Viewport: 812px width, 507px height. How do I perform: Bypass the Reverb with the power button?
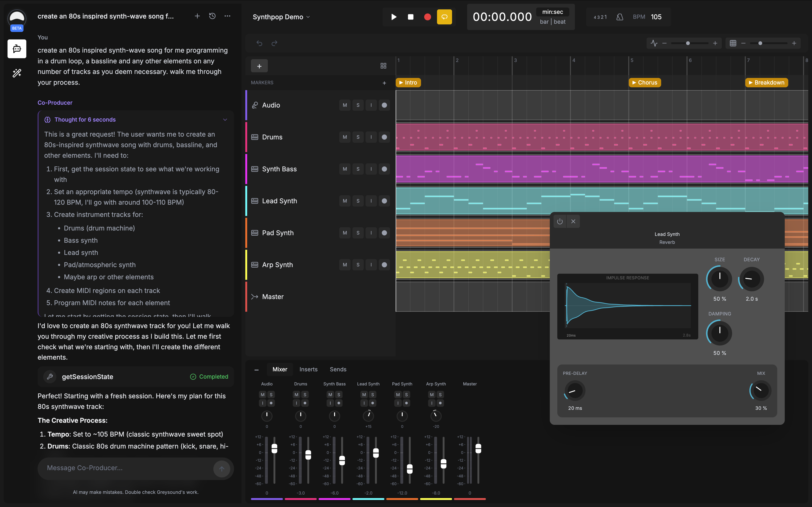(x=559, y=221)
